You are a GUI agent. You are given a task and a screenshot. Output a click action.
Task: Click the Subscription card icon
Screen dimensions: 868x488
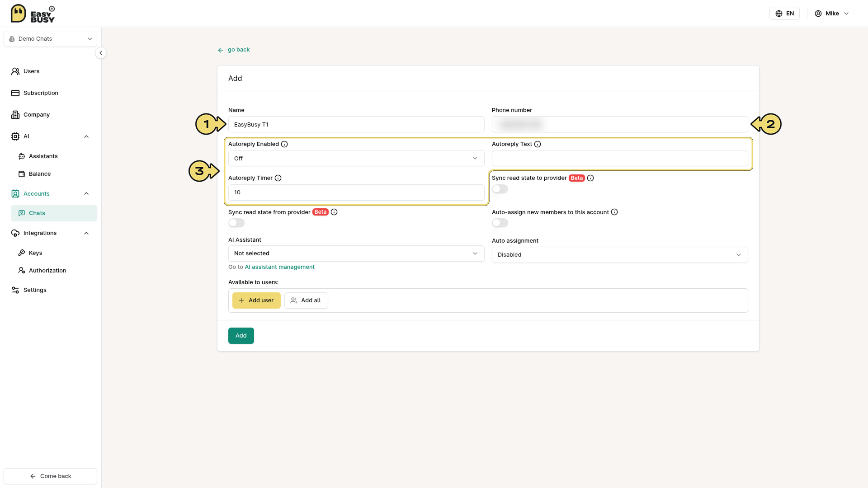point(15,93)
